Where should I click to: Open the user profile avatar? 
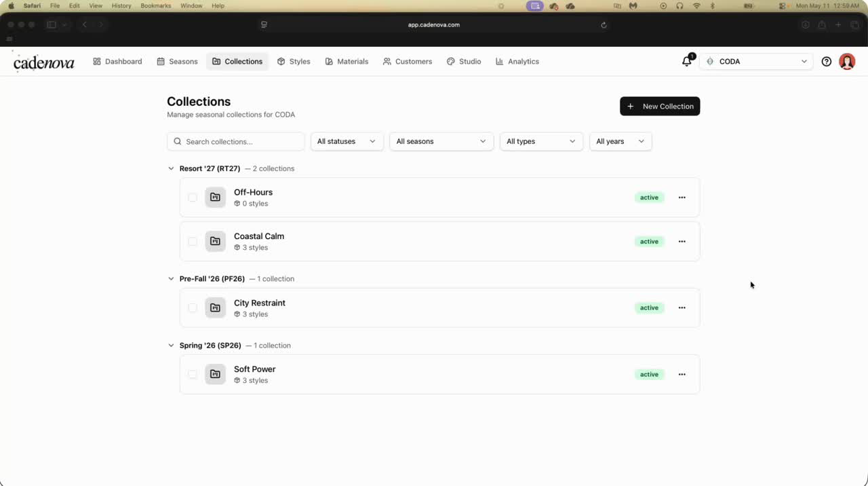coord(847,61)
